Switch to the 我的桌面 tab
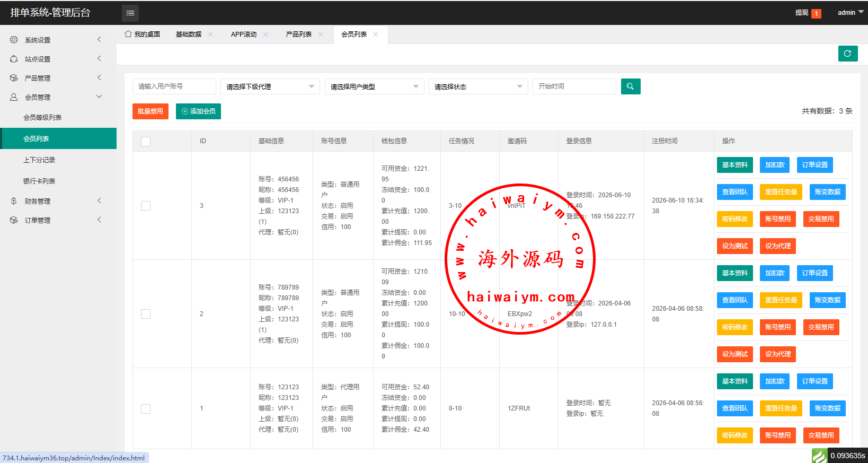The width and height of the screenshot is (868, 463). point(143,34)
